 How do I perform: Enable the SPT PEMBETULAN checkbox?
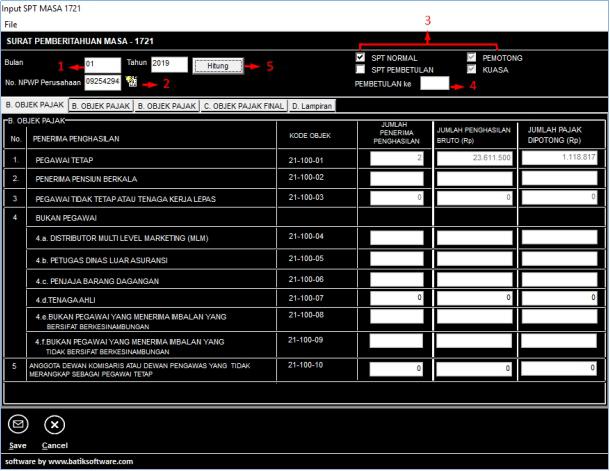360,70
